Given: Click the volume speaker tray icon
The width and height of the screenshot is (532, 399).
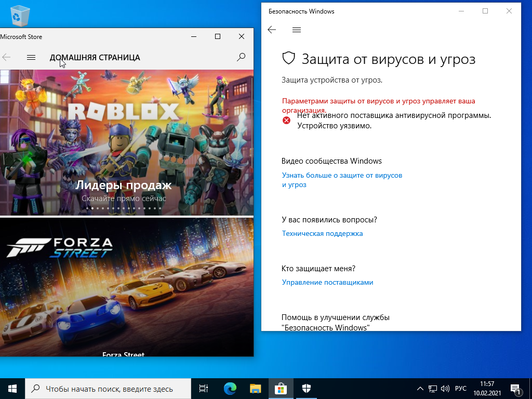Looking at the screenshot, I should [445, 389].
